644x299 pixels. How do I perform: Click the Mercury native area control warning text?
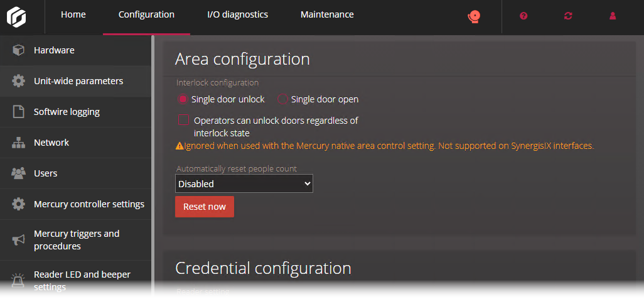coord(389,146)
